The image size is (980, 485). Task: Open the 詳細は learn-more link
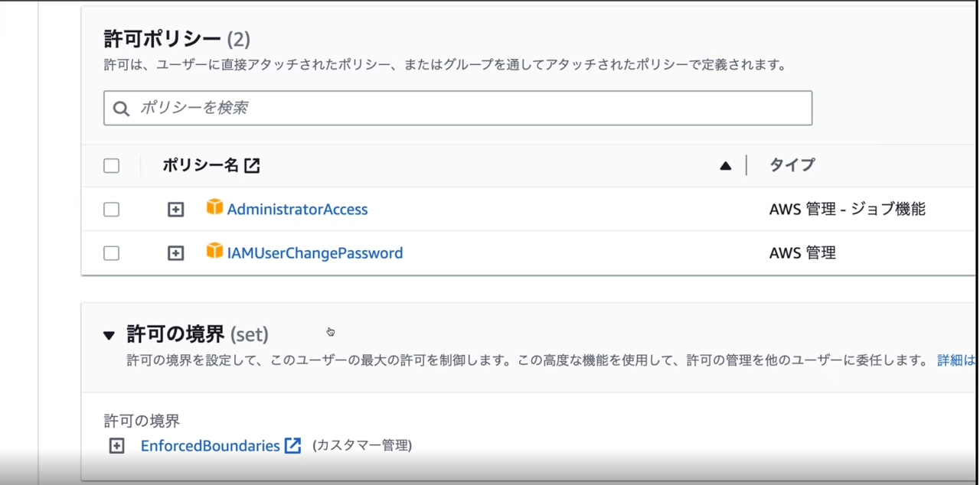coord(957,360)
